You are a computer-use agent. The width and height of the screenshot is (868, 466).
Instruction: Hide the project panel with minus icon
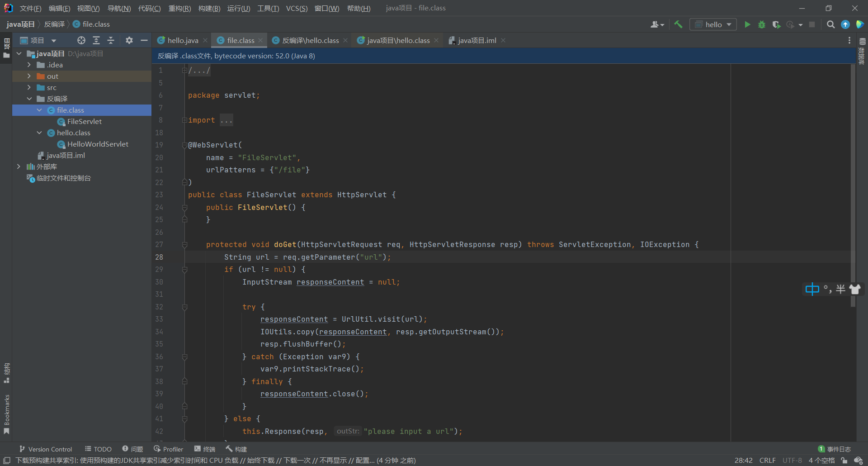144,40
